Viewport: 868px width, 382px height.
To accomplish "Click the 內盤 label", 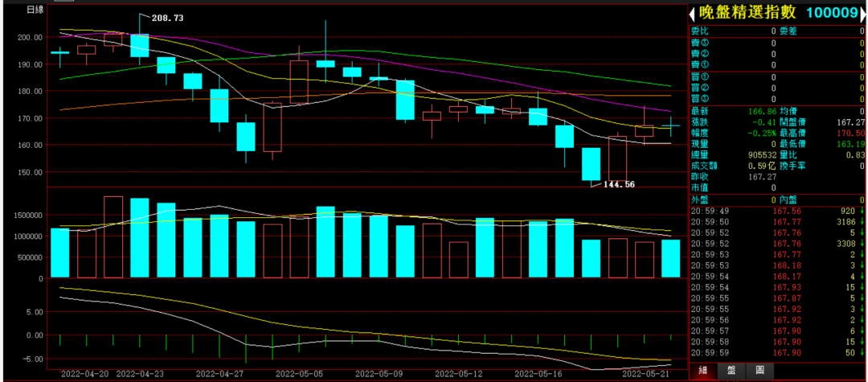I will click(788, 199).
